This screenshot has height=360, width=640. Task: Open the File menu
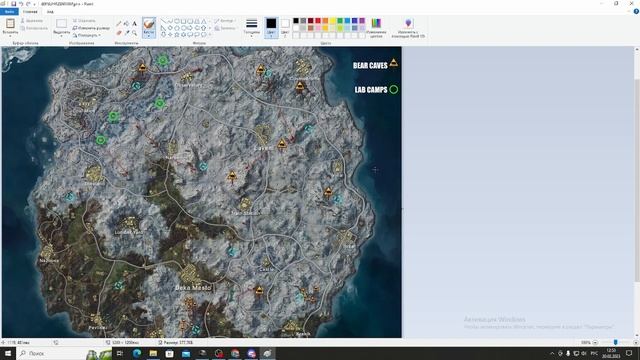9,12
